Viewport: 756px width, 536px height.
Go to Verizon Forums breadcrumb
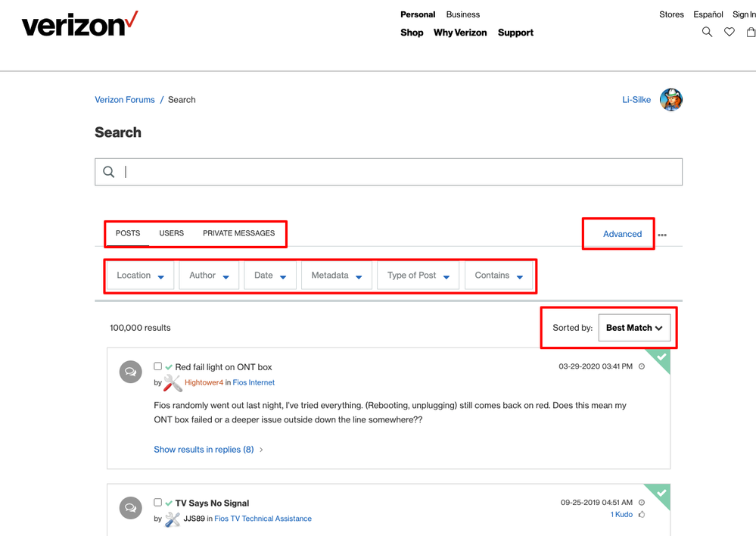point(125,100)
